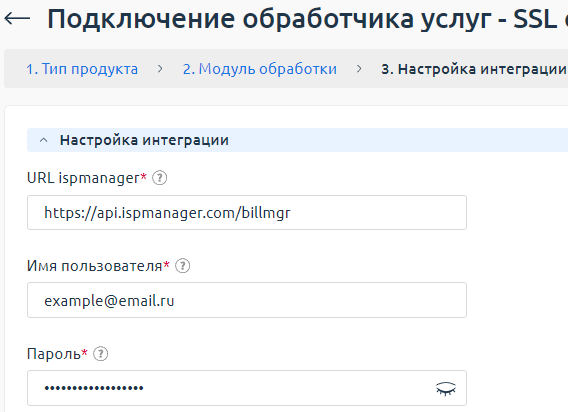
Task: Open help tooltip for URL ispmanager
Action: tap(159, 178)
